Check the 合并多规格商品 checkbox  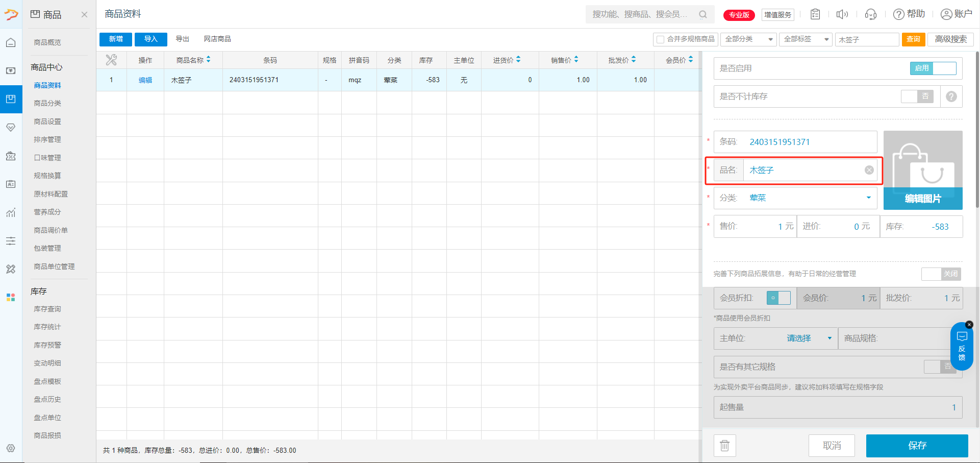(x=661, y=39)
